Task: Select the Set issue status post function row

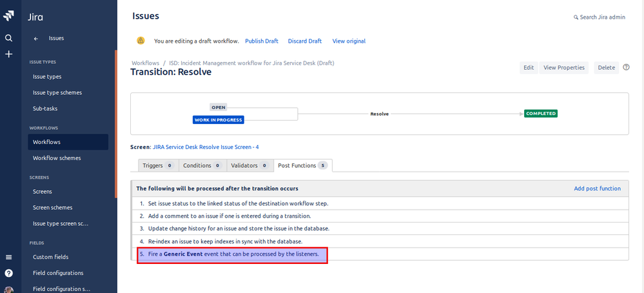Action: (x=380, y=203)
